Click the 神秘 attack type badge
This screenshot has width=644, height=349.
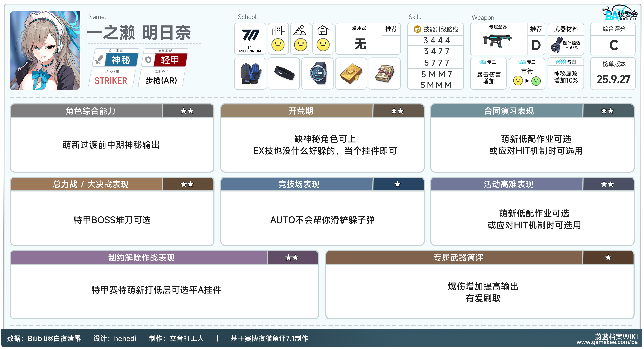click(121, 60)
